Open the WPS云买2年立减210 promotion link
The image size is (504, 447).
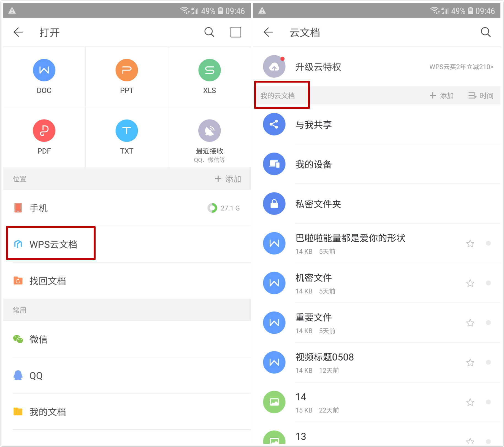pos(461,67)
